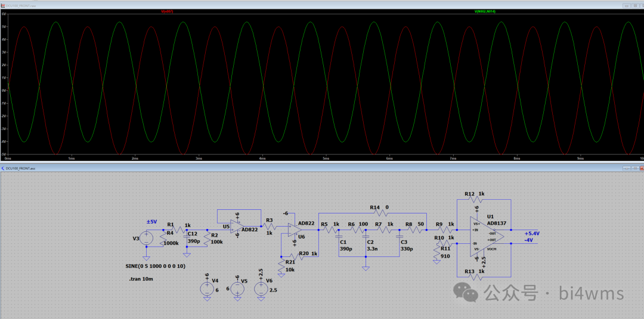Click the green V(N002,N014) trace label

485,11
